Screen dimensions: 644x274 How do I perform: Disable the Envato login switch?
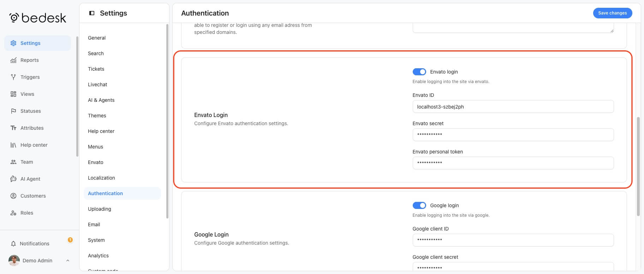coord(419,72)
